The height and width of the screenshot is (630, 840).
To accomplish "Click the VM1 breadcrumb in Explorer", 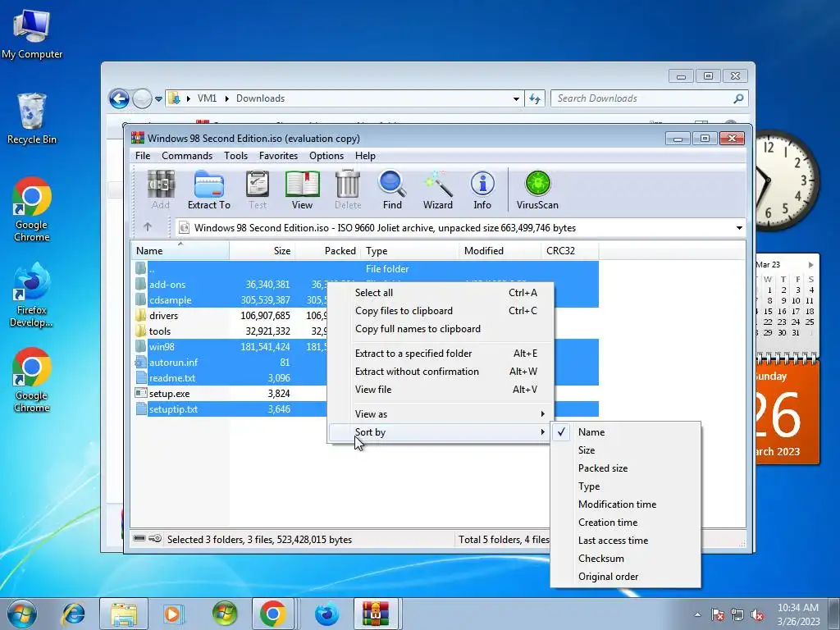I will [207, 98].
